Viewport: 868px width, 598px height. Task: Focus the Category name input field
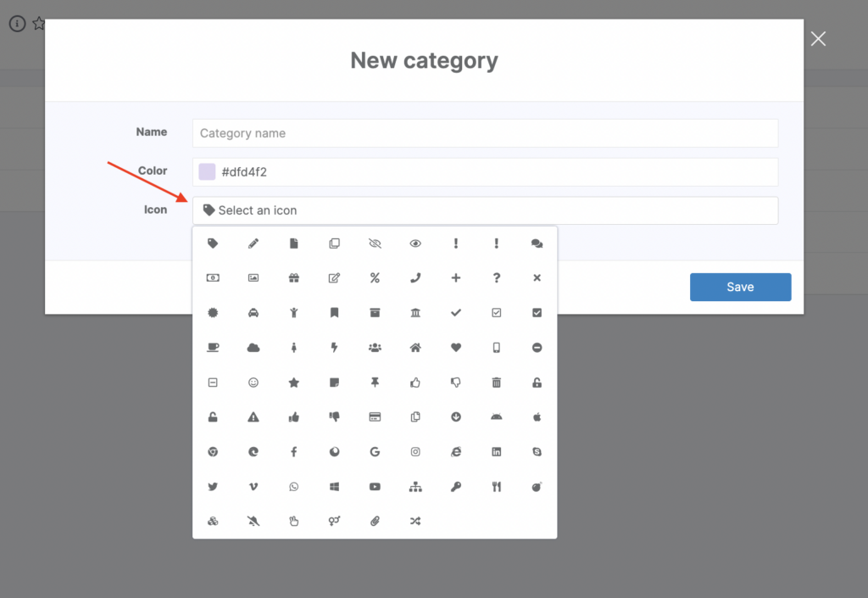(x=485, y=133)
